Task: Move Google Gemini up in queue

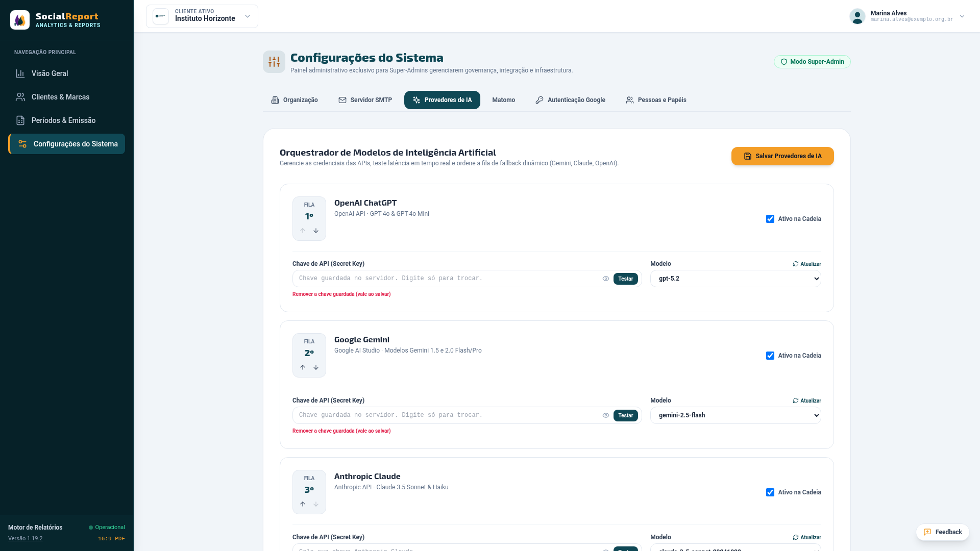Action: point(303,367)
